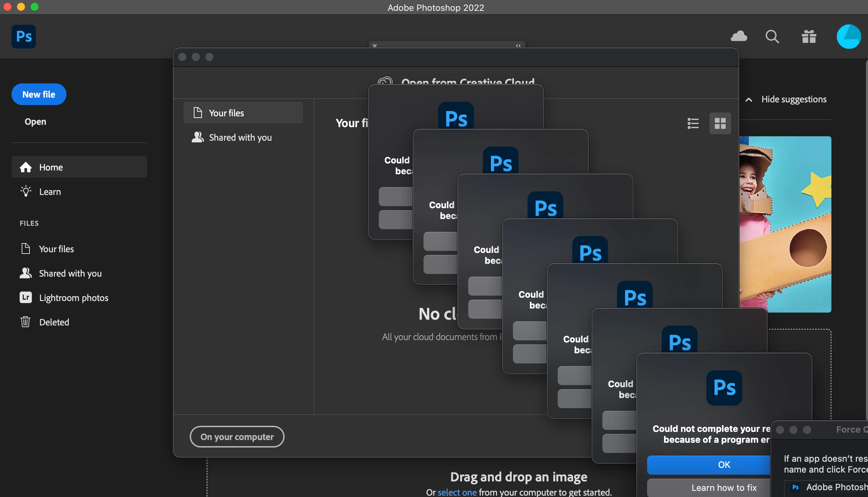Click the select one link

coord(457,492)
